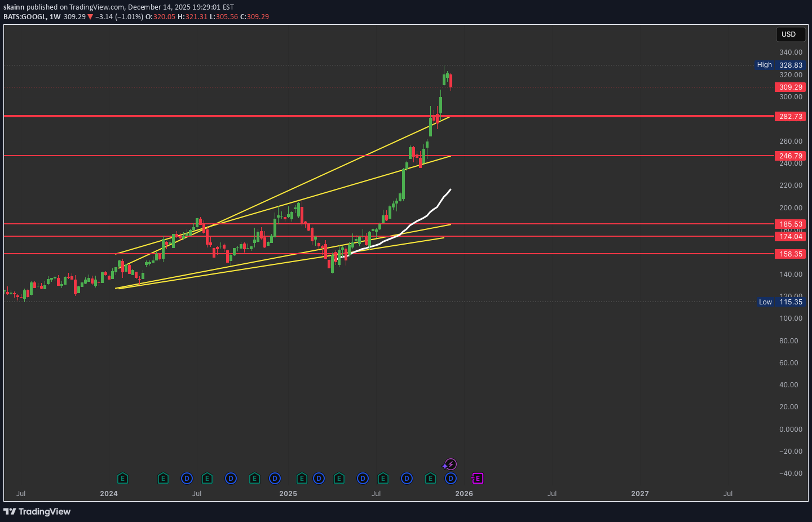Viewport: 812px width, 522px height.
Task: Click the first blue dividend D icon
Action: 187,479
